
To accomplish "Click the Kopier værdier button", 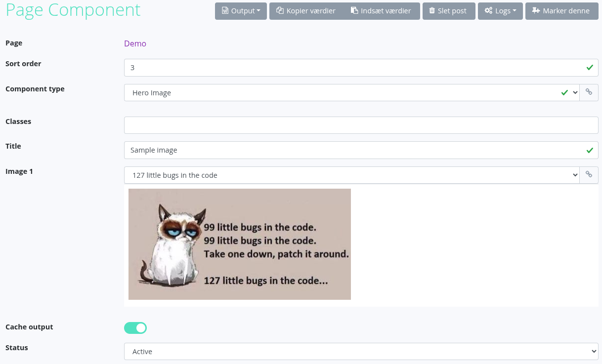I will click(x=306, y=11).
